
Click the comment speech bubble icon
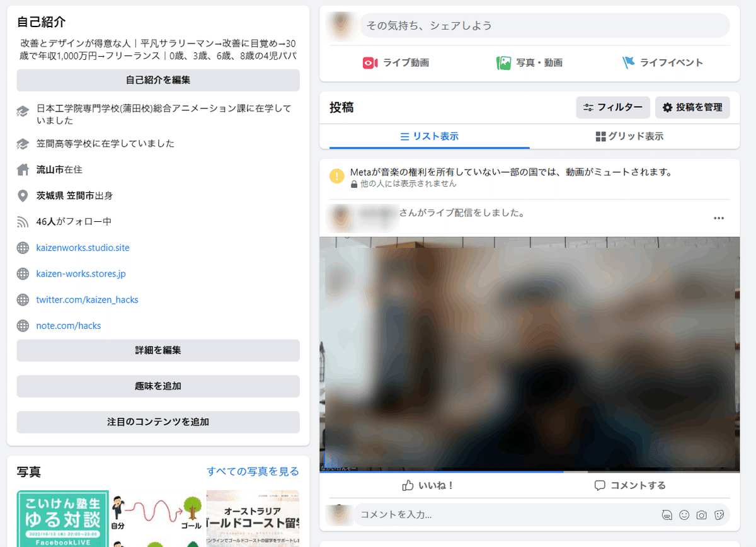tap(600, 485)
